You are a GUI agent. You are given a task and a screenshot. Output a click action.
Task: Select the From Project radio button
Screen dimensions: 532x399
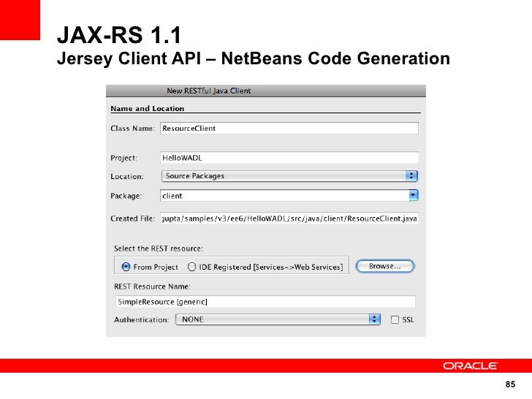[x=126, y=267]
